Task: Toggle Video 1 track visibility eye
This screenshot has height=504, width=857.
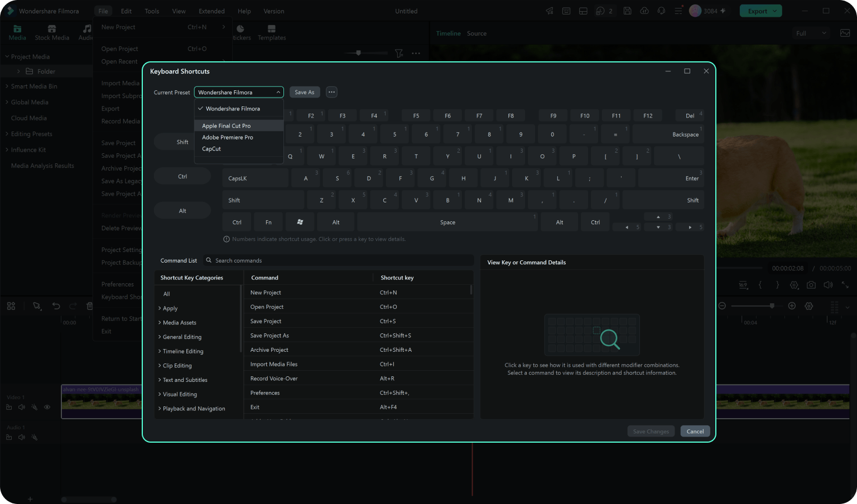Action: [47, 407]
